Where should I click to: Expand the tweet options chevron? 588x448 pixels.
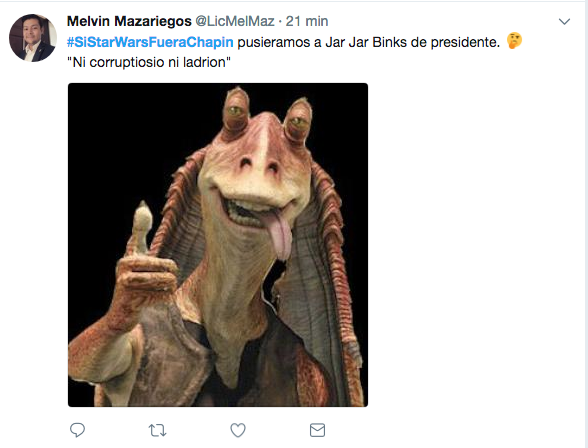(x=564, y=21)
